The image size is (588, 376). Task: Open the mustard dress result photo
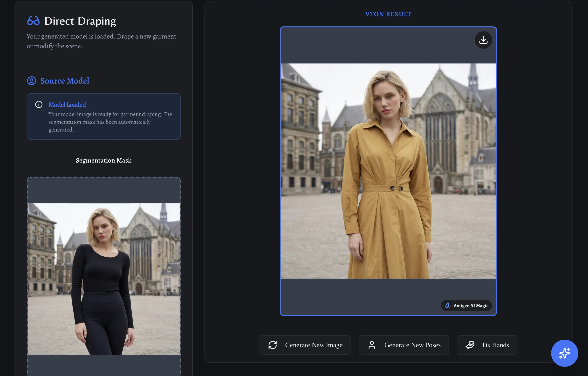pyautogui.click(x=388, y=171)
